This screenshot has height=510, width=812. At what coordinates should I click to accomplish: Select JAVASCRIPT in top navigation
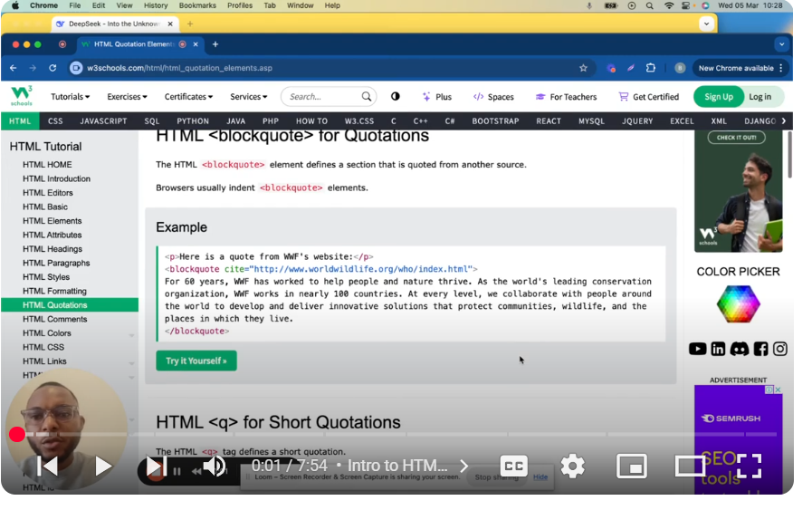pyautogui.click(x=103, y=120)
